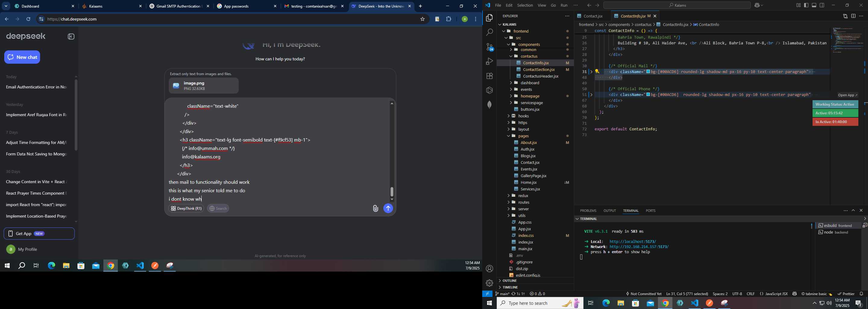868x309 pixels.
Task: Open Accounts icon in VS Code activity bar
Action: (489, 269)
